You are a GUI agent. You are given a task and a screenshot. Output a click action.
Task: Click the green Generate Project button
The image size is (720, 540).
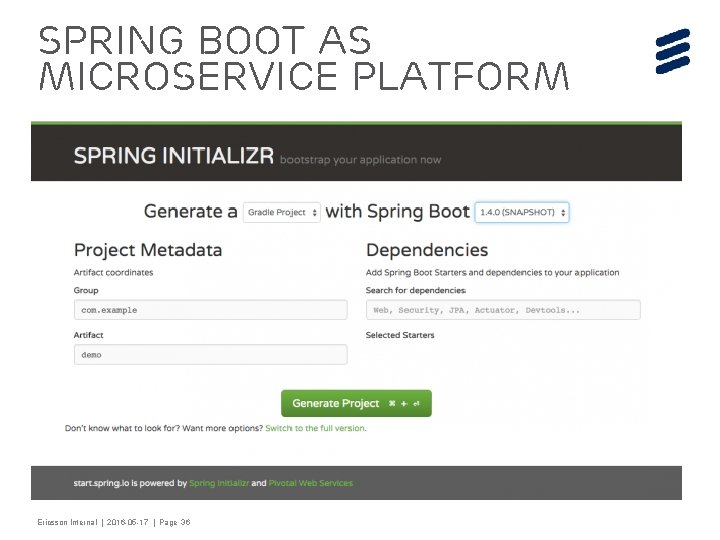(356, 403)
